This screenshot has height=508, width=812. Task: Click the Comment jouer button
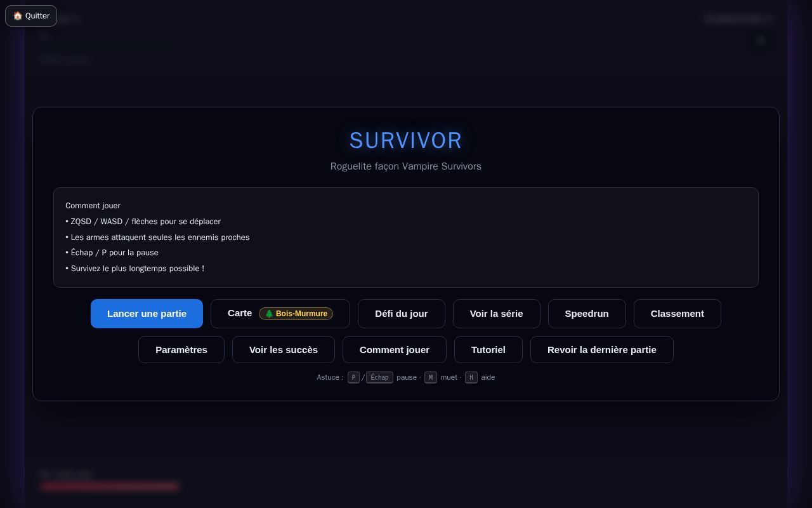pyautogui.click(x=395, y=350)
